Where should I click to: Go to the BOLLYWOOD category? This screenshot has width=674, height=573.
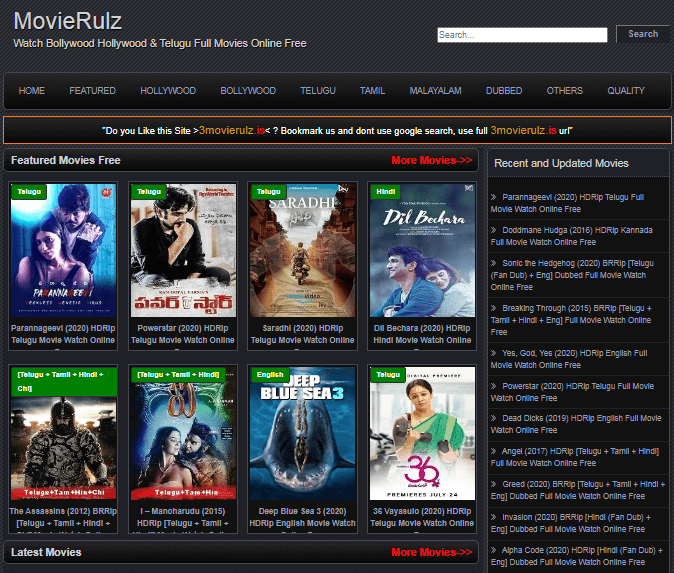click(248, 91)
